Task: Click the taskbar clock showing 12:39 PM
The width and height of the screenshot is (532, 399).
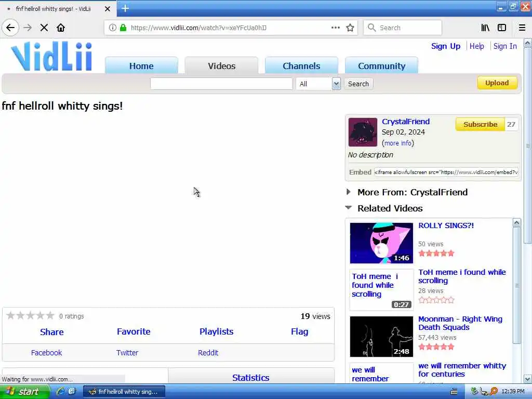Action: [x=513, y=391]
